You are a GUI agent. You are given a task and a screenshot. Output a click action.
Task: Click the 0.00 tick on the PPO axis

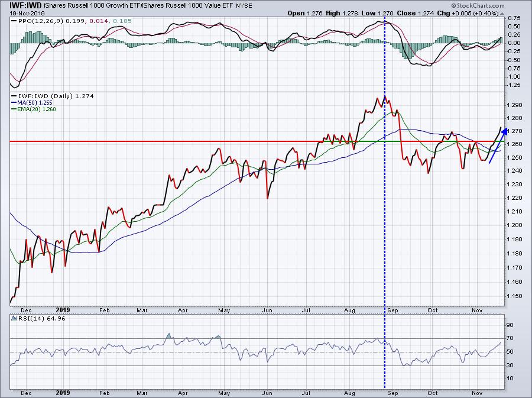click(514, 43)
